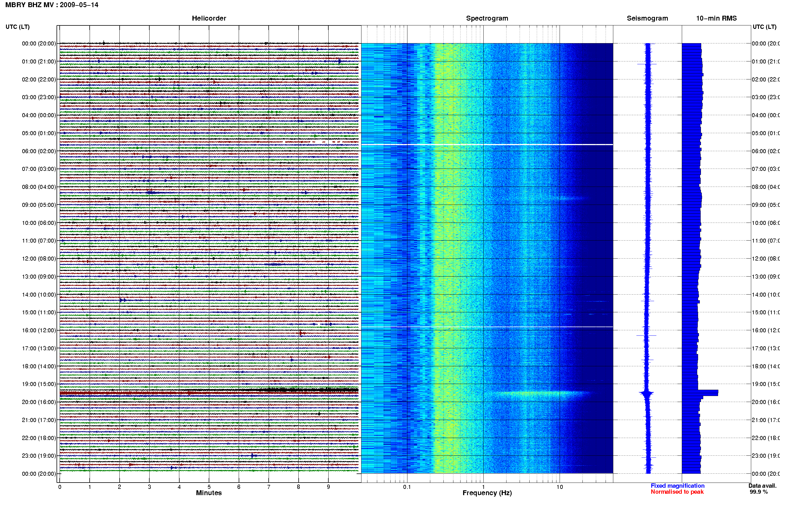
Task: Click the large dark red helicorder trace near 19:30
Action: [209, 393]
